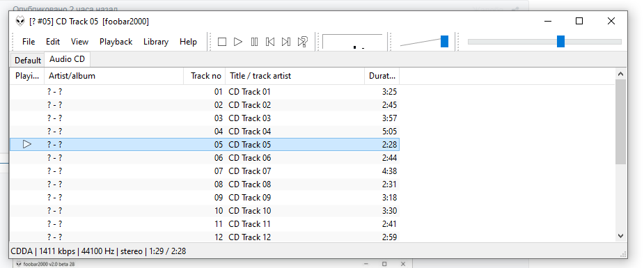This screenshot has height=268, width=644.
Task: Sort by Title / track artist header
Action: tap(295, 76)
